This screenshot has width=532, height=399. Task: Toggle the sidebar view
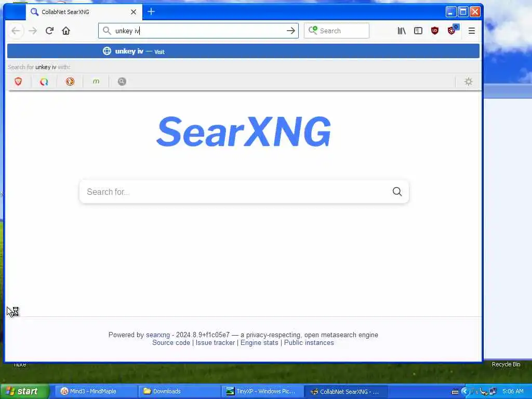[x=418, y=31]
